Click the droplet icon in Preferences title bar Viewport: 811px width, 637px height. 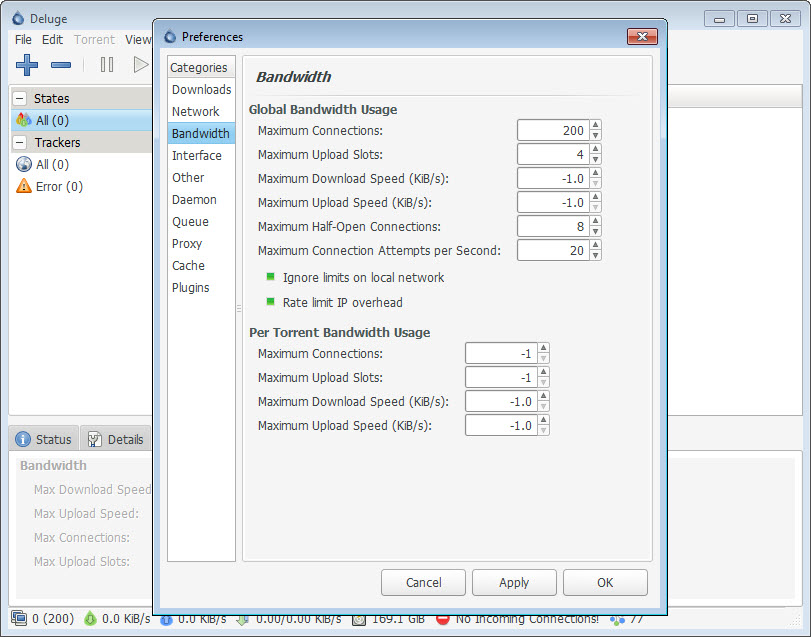[170, 37]
